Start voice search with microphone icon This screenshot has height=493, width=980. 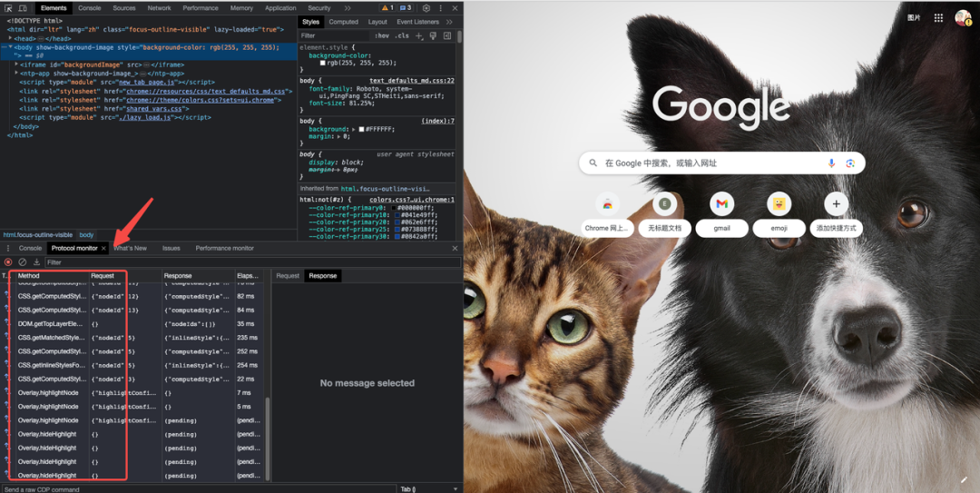[831, 163]
